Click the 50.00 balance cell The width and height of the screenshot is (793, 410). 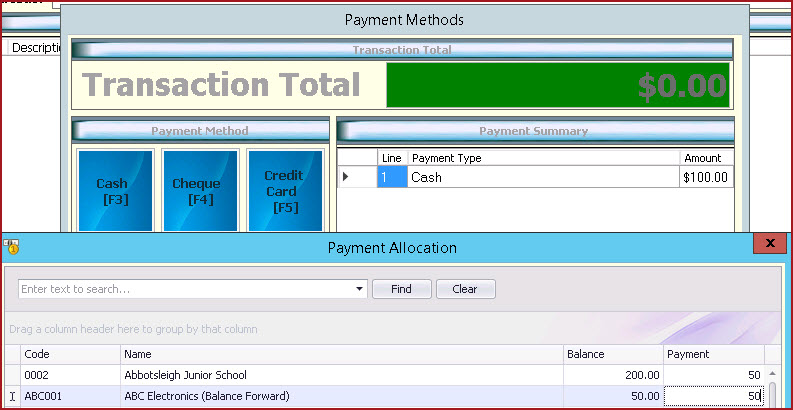pos(613,396)
